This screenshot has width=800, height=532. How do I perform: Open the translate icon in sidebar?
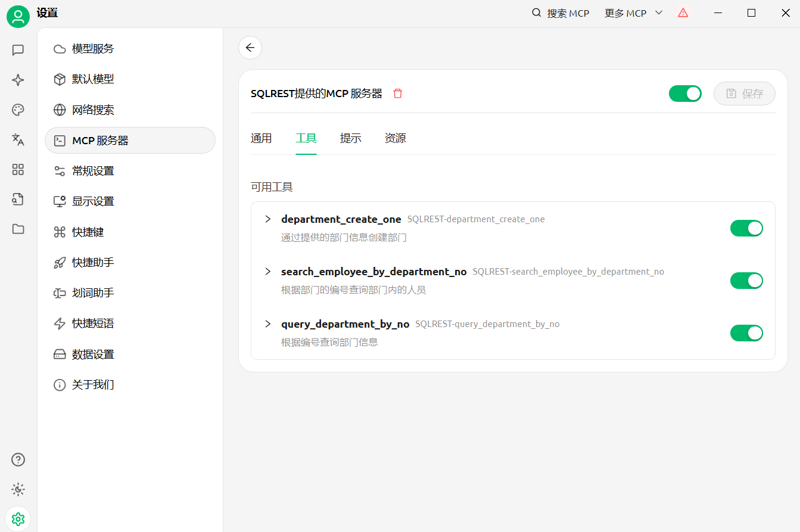coord(18,139)
